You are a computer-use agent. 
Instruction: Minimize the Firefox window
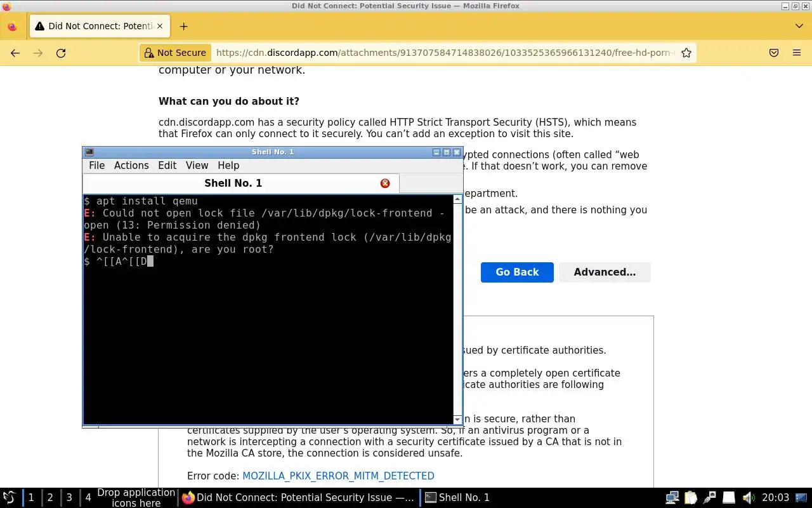point(786,6)
